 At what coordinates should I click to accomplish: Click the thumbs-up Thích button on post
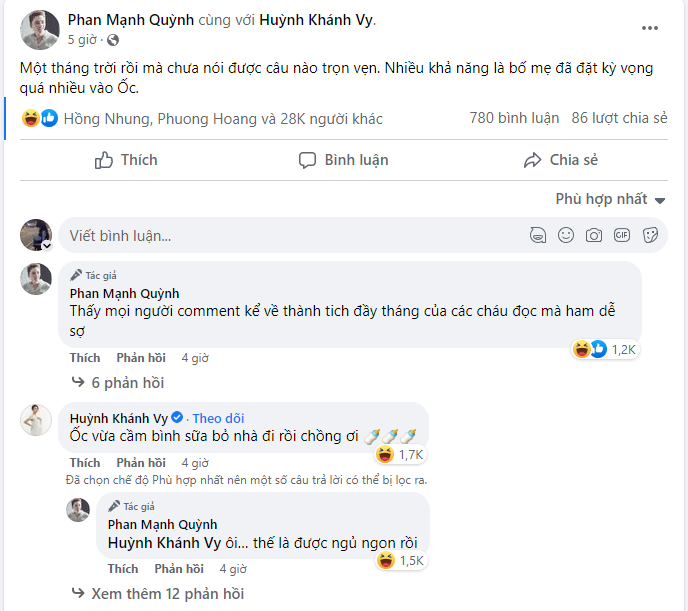[x=126, y=160]
